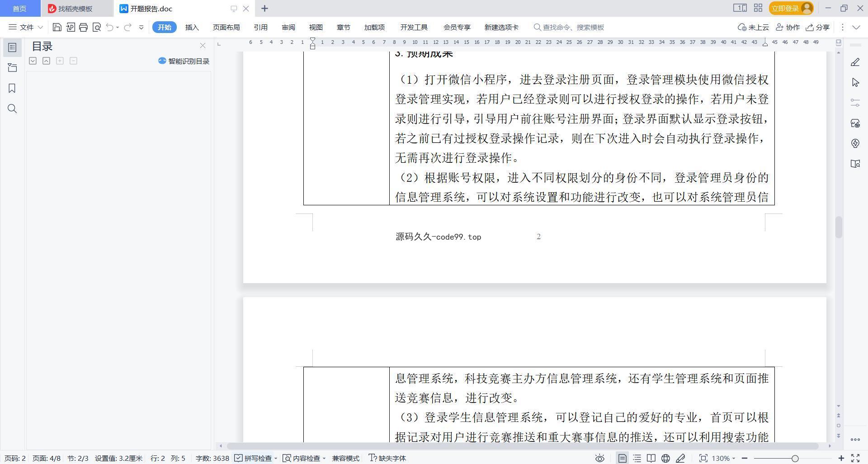The width and height of the screenshot is (868, 464).
Task: Switch to reading layout view icon
Action: pyautogui.click(x=651, y=458)
